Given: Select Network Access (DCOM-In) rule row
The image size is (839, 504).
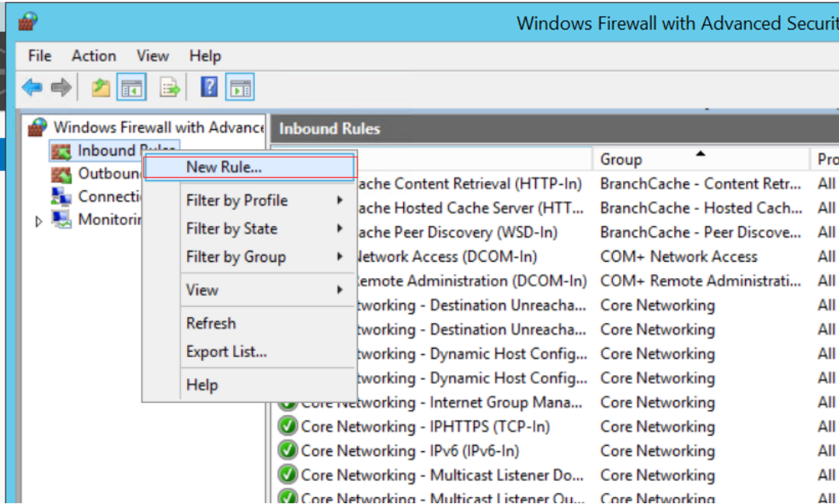Looking at the screenshot, I should tap(447, 256).
